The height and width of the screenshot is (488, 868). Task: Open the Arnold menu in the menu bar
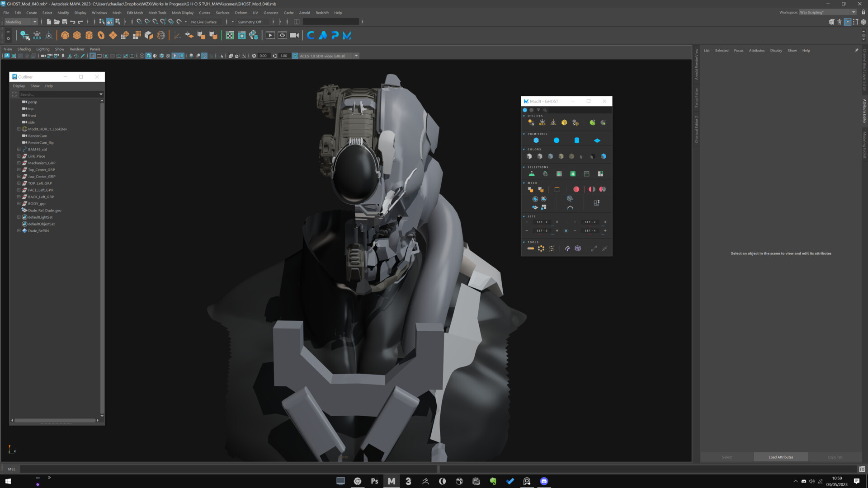(304, 13)
